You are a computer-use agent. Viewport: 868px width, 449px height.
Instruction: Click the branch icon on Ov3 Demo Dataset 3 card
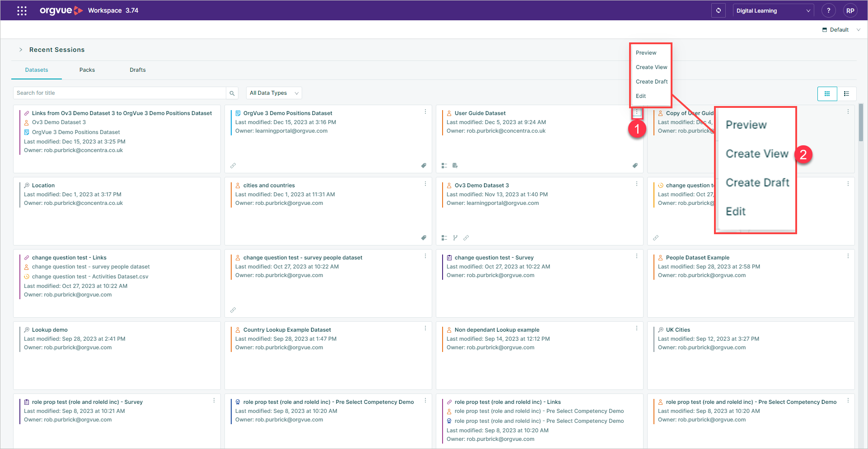point(455,238)
